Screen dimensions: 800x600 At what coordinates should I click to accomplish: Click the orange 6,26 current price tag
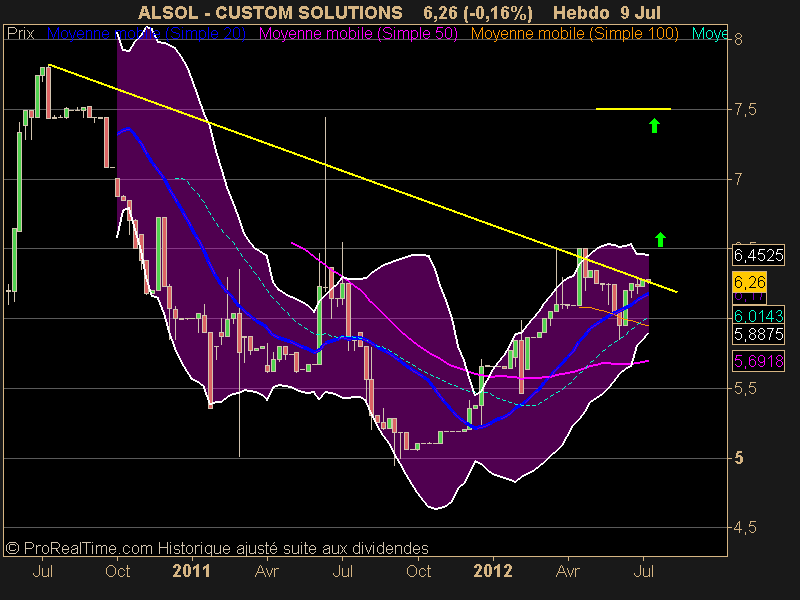(x=749, y=282)
